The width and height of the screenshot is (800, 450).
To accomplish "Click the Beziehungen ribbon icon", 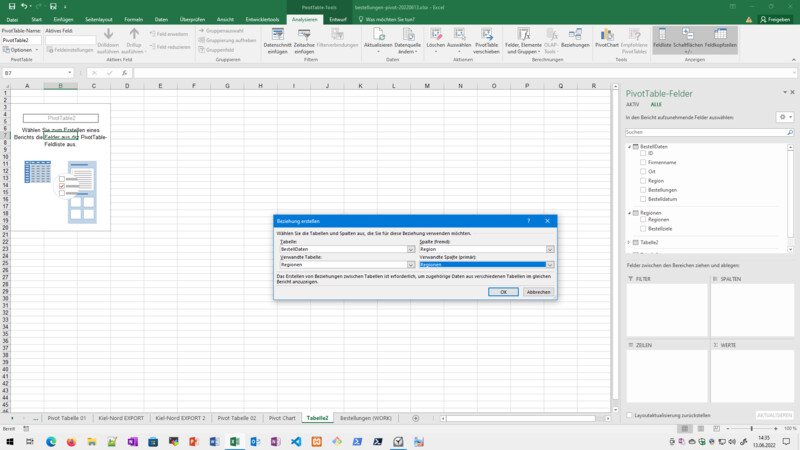I will (575, 35).
